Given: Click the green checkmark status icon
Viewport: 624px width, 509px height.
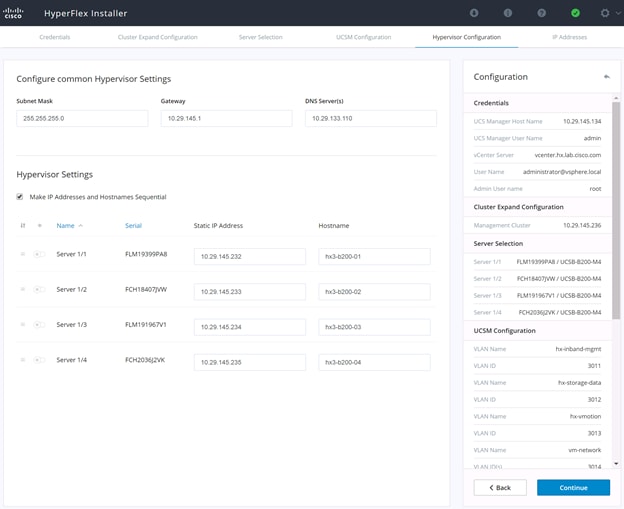Looking at the screenshot, I should point(575,13).
